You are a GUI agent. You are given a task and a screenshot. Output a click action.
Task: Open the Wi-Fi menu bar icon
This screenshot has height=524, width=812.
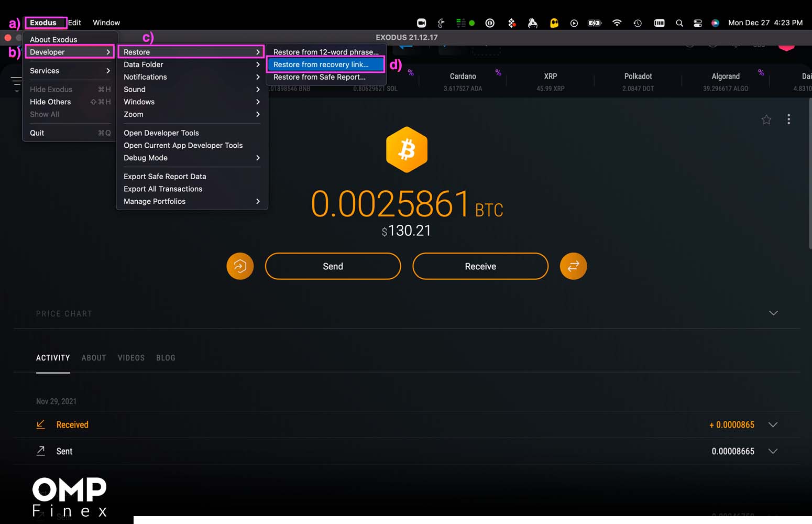[x=617, y=23]
